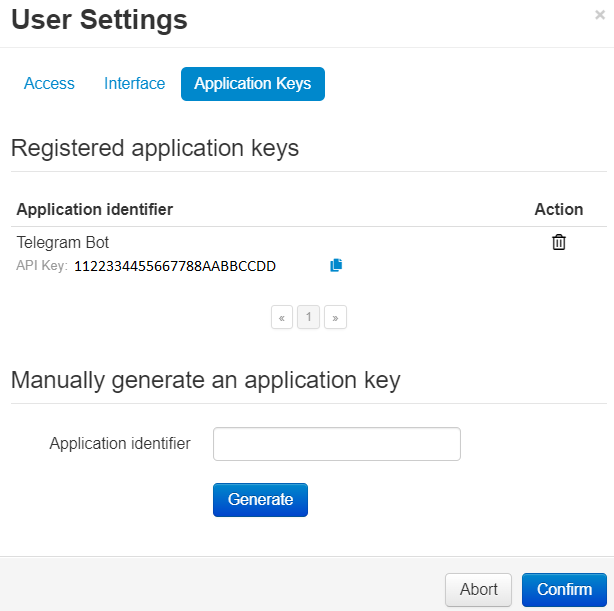Click the API key value 1122334455667788AABBCCDD
The height and width of the screenshot is (611, 614).
tap(175, 266)
